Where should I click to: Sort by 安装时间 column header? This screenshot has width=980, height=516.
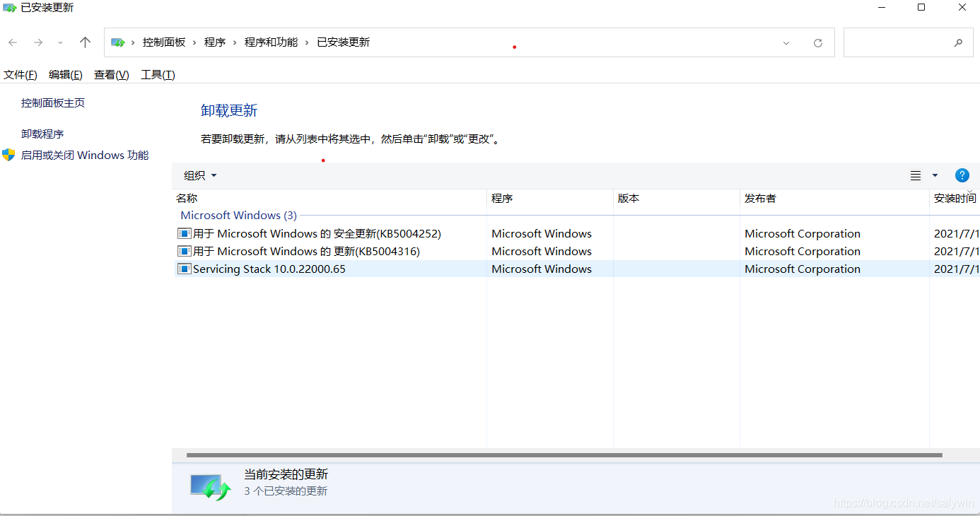click(x=955, y=199)
